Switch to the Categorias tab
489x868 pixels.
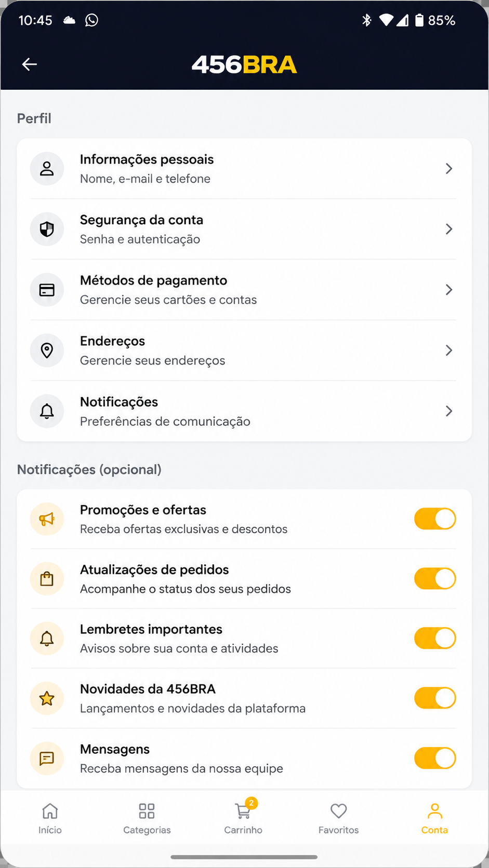147,818
